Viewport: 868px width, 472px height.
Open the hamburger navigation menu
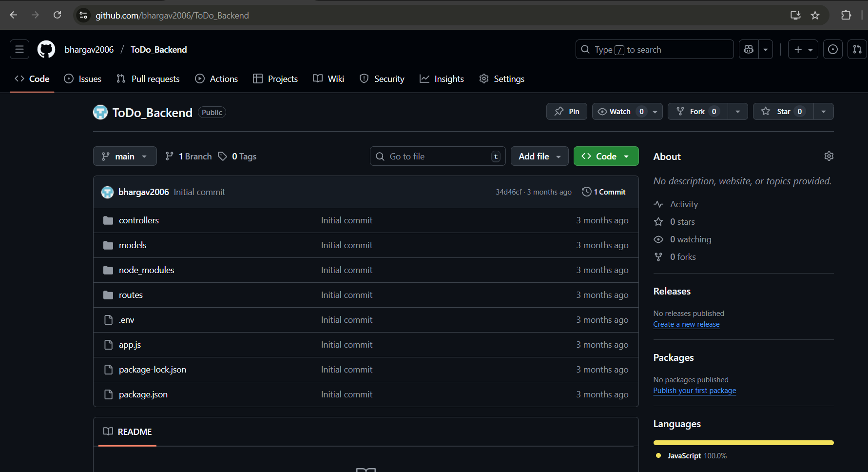19,49
